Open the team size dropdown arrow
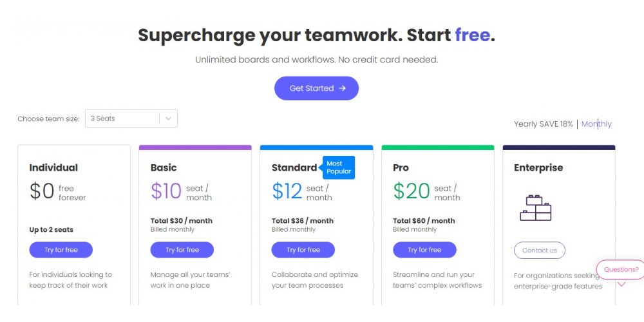The image size is (644, 322). point(168,118)
